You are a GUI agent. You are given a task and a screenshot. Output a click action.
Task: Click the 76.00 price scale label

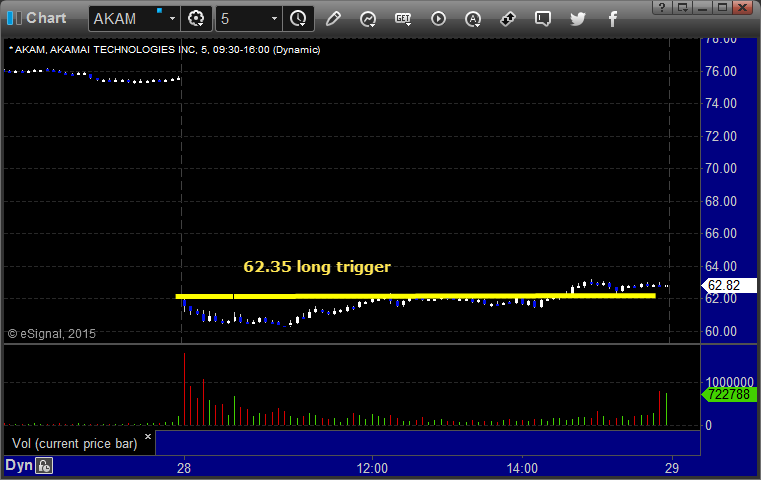721,71
